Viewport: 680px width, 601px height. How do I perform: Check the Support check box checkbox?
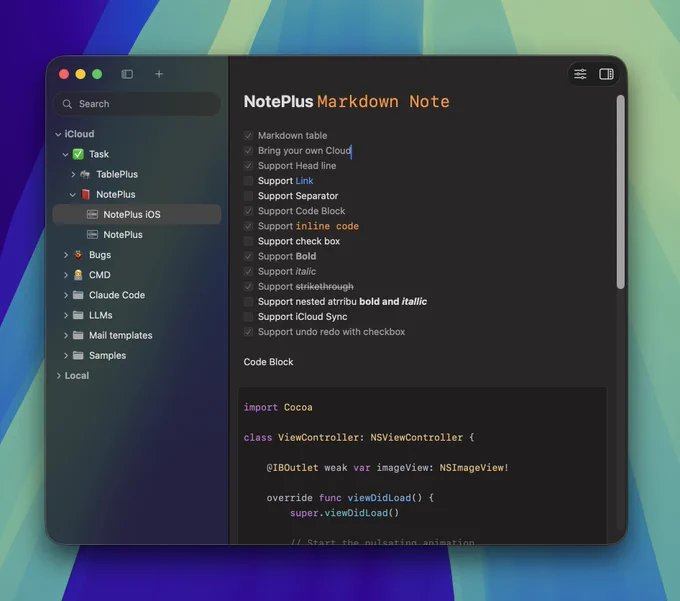(x=248, y=241)
